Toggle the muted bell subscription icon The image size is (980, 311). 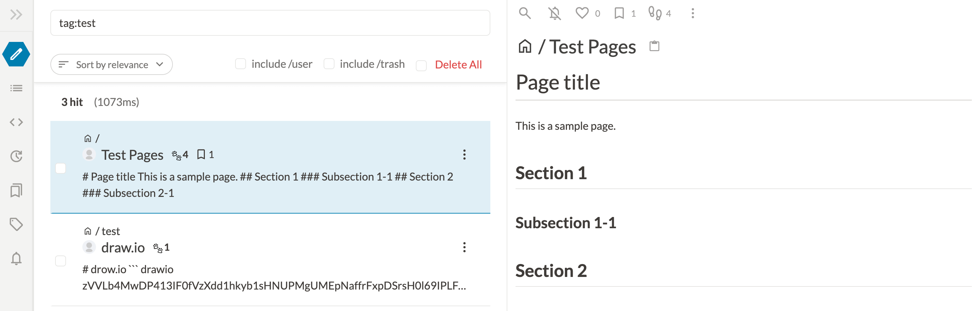[555, 14]
